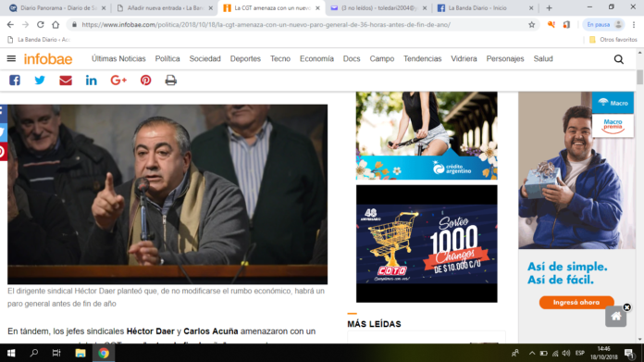Image resolution: width=644 pixels, height=362 pixels.
Task: Go to browser home page
Action: tap(56, 25)
